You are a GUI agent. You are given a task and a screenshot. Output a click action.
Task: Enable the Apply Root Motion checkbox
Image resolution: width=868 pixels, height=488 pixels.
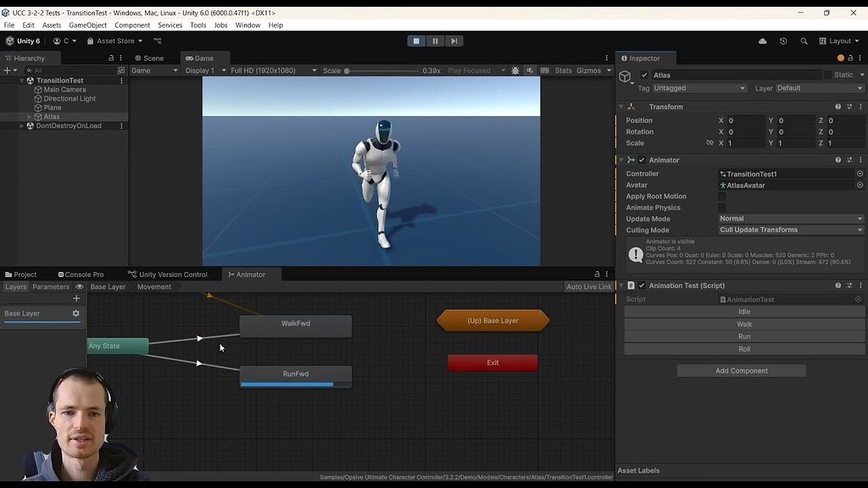(x=721, y=196)
